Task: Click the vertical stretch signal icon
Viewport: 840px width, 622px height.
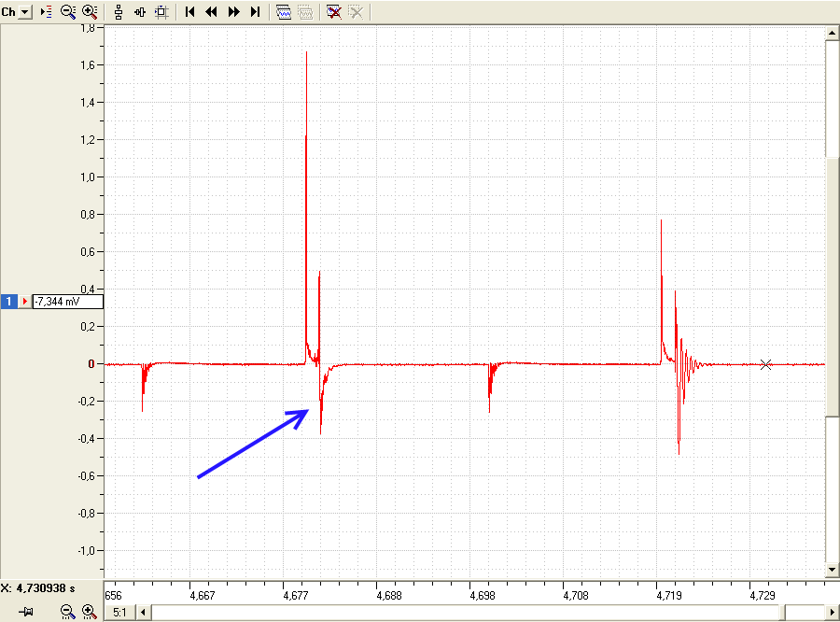Action: click(x=119, y=12)
